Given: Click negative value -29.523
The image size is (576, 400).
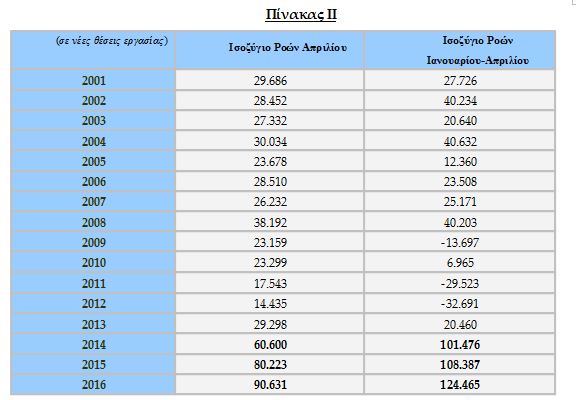Looking at the screenshot, I should 460,284.
